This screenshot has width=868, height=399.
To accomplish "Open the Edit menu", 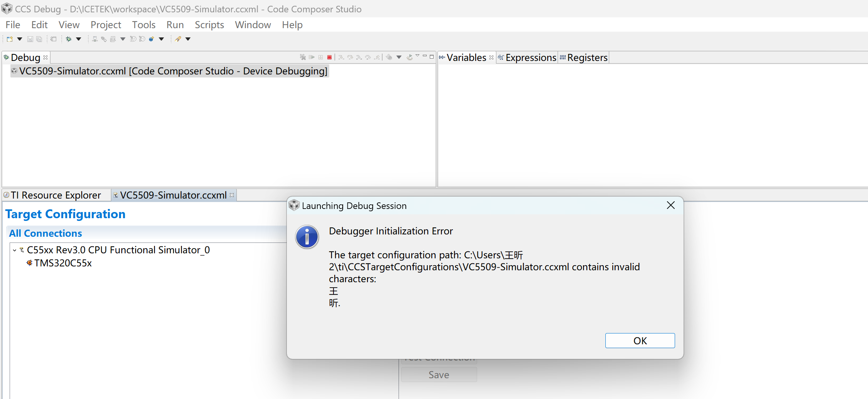I will click(x=39, y=25).
